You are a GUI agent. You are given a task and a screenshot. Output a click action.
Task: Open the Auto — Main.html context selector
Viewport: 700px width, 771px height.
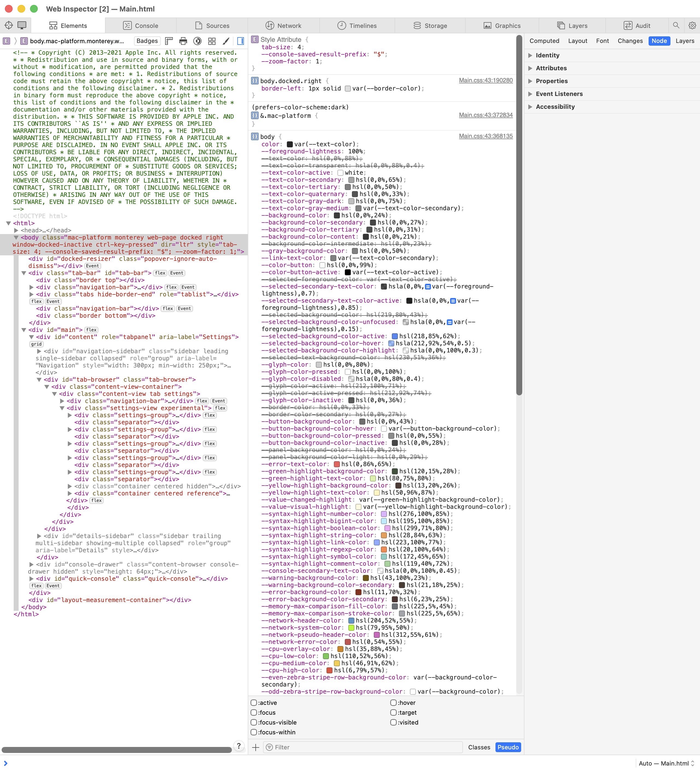667,763
